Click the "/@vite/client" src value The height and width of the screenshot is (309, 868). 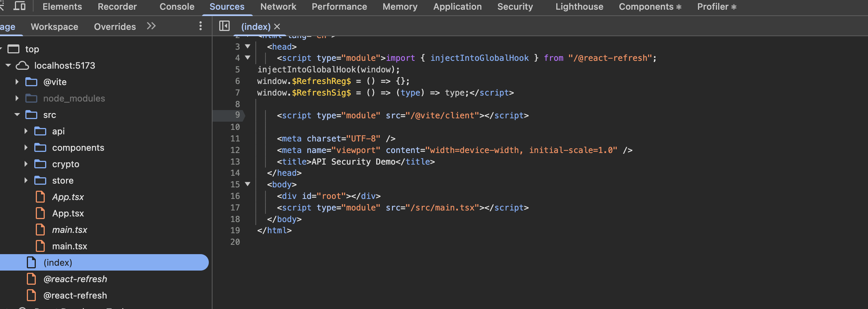[442, 115]
